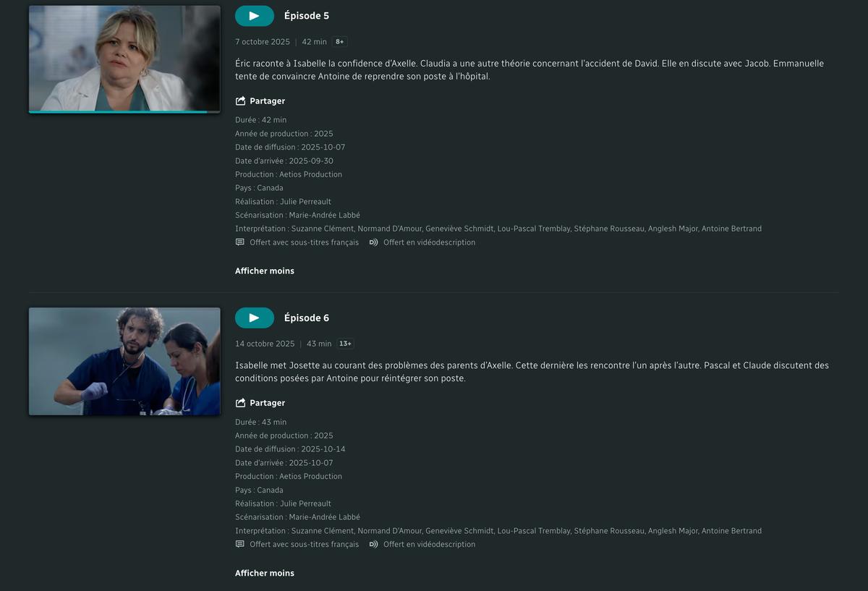Click the share icon under Épisode 6

coord(240,403)
